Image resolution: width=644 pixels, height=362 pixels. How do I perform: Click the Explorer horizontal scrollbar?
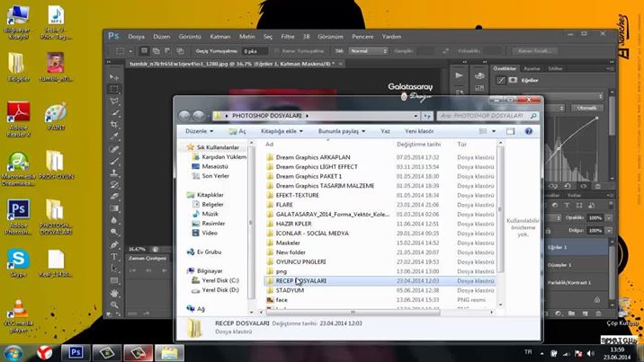click(x=353, y=313)
